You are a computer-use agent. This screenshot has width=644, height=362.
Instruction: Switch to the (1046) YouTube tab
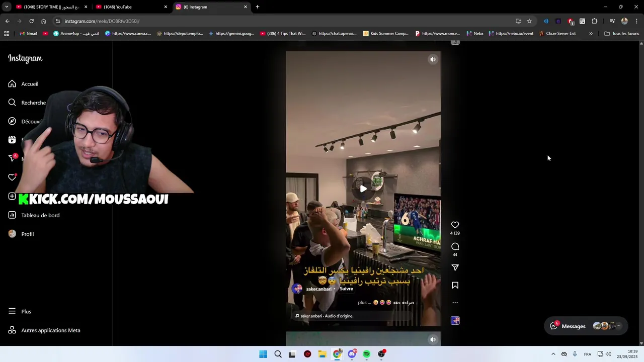[131, 7]
